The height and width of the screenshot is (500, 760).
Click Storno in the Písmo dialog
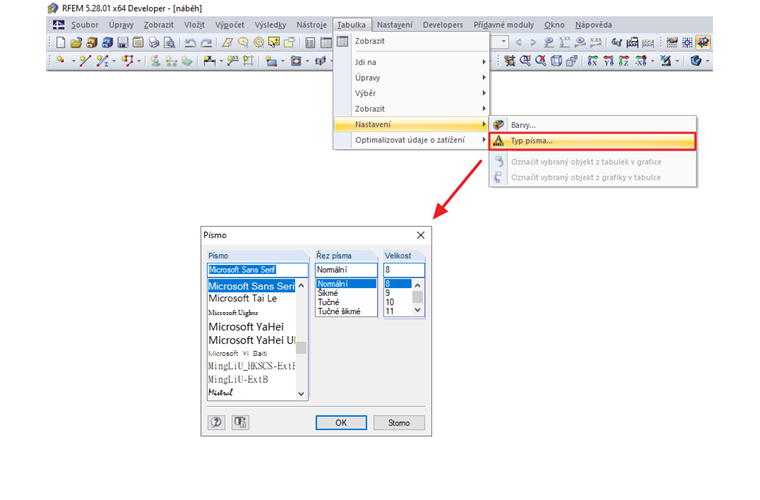coord(399,422)
